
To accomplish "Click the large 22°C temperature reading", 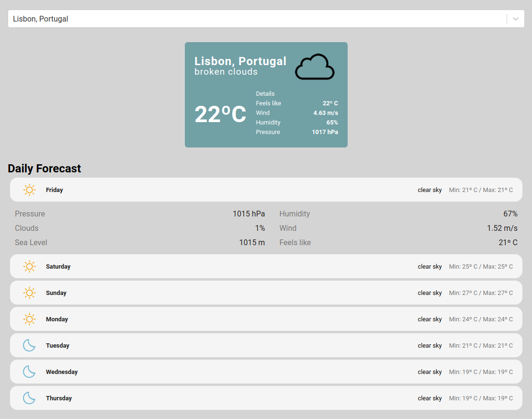I will coord(220,114).
